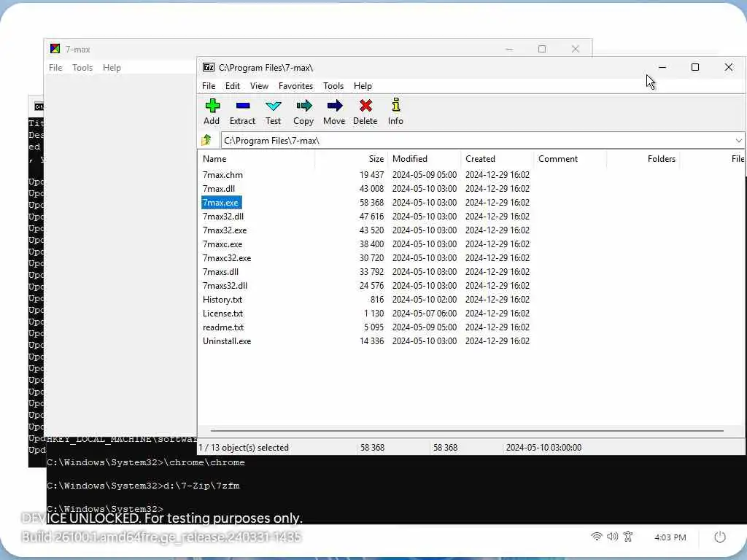Select the file Uninstall.exe
Image resolution: width=747 pixels, height=560 pixels.
pos(227,341)
